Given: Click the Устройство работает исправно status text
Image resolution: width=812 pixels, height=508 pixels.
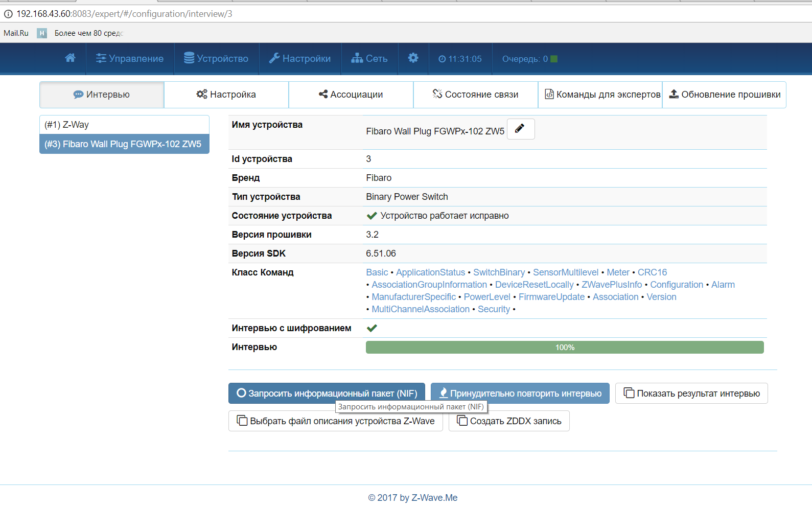Looking at the screenshot, I should 445,216.
